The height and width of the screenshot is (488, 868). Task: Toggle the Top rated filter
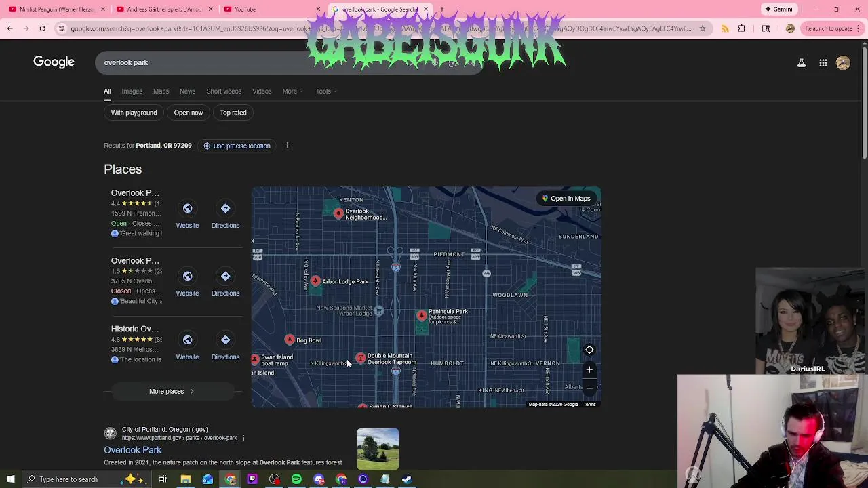click(233, 113)
